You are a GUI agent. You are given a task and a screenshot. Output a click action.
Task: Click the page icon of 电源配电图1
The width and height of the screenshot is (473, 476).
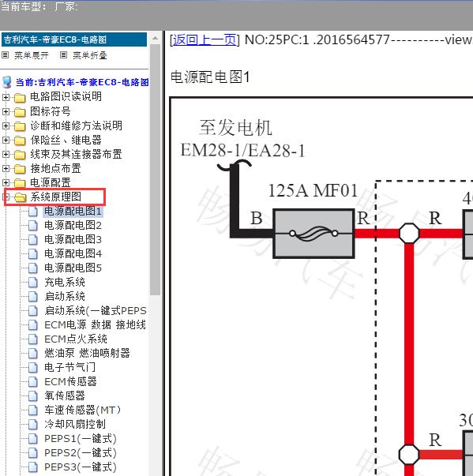[33, 212]
